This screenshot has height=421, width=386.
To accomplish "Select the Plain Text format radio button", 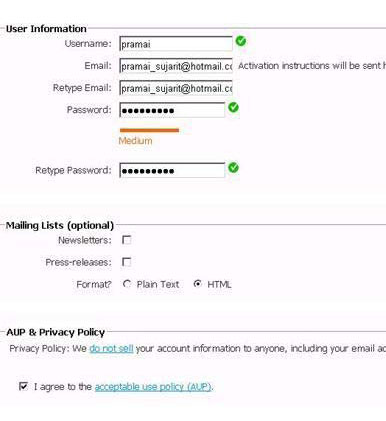I will point(127,284).
